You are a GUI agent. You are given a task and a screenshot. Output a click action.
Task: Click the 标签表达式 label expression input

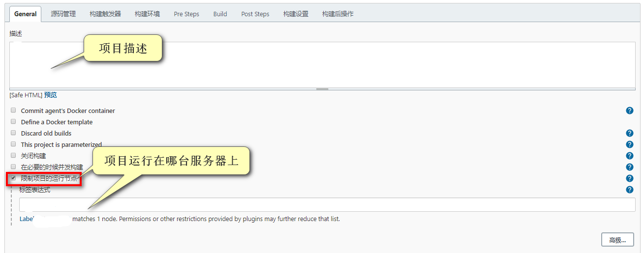pyautogui.click(x=327, y=204)
